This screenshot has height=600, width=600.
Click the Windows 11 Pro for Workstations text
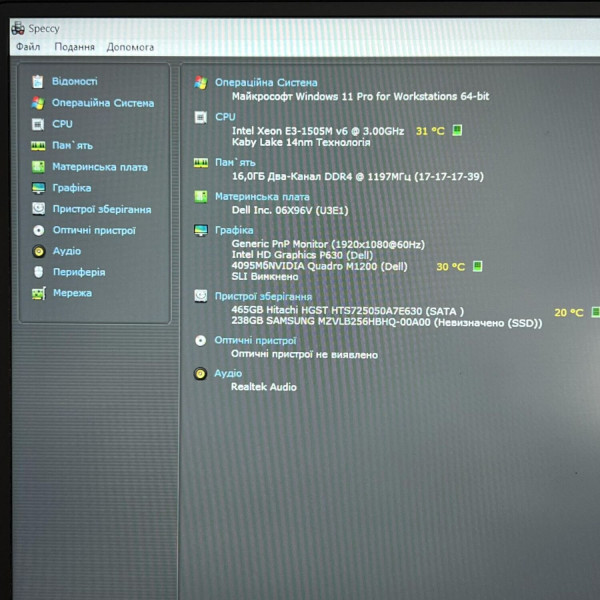coord(360,96)
